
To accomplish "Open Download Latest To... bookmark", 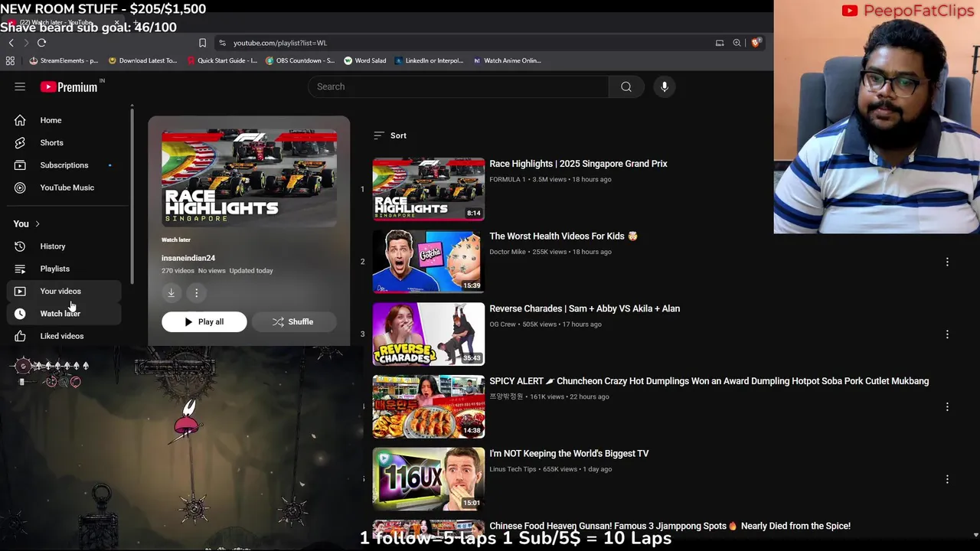I will tap(143, 60).
